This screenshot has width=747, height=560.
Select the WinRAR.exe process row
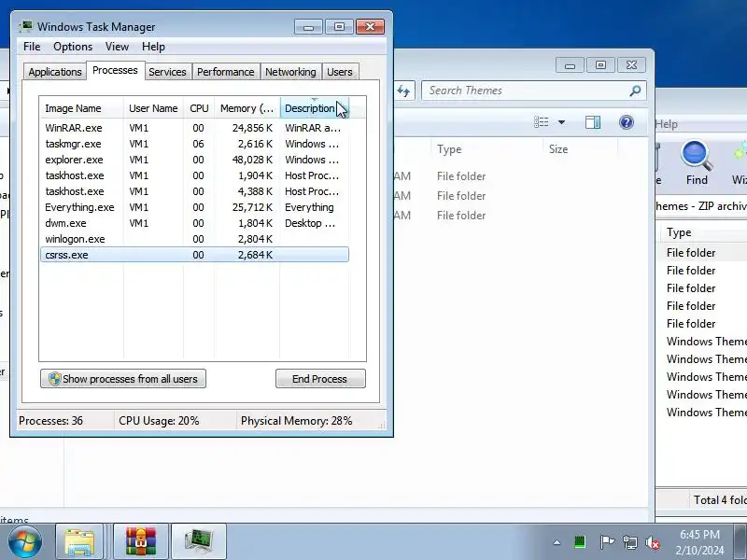point(195,128)
